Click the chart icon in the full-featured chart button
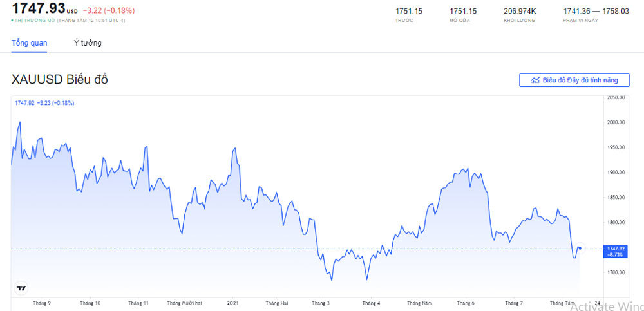Screen dimensions: 644x311 535,80
